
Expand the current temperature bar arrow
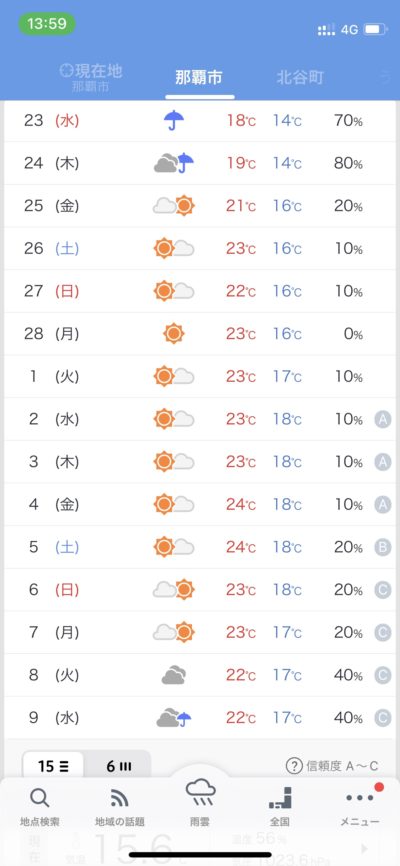[x=364, y=848]
